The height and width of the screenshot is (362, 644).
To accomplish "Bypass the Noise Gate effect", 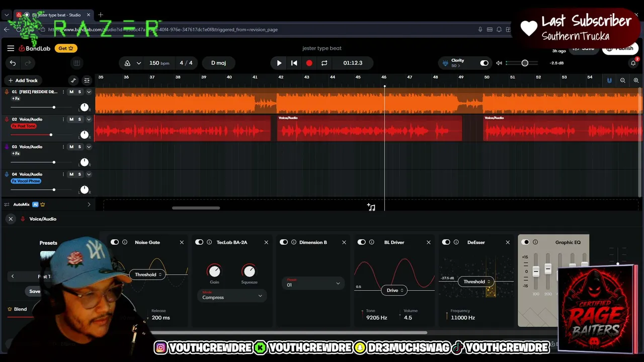I will pos(115,242).
